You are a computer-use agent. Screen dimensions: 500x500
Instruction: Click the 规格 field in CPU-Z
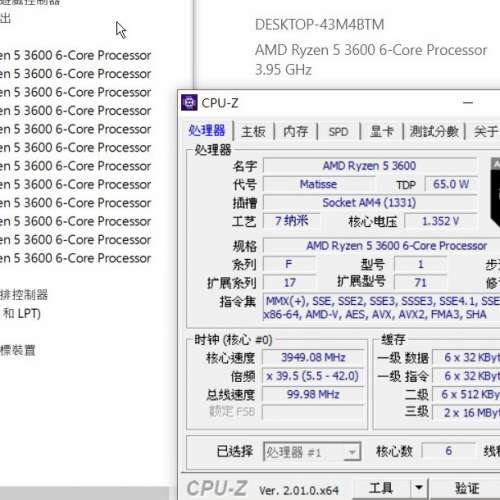click(382, 246)
